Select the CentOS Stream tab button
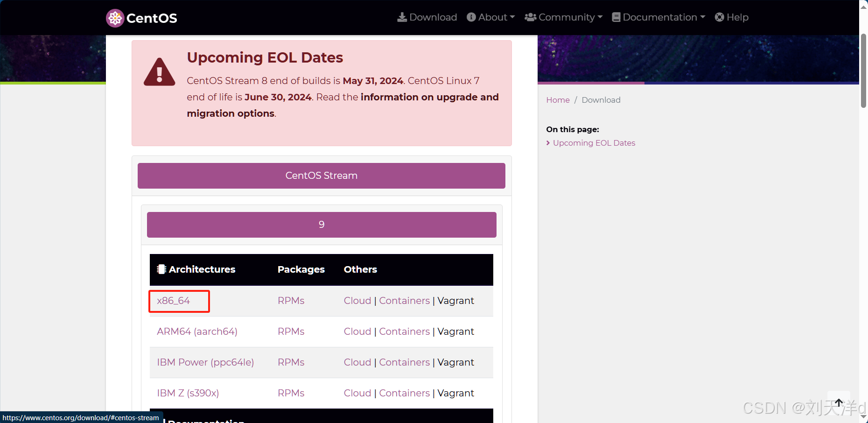 click(321, 176)
